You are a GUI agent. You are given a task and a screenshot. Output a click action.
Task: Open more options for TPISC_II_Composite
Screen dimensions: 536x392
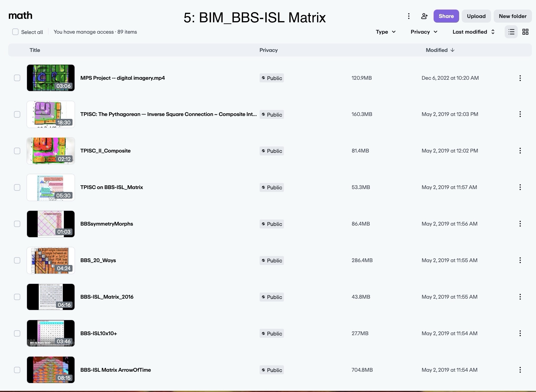coord(520,151)
